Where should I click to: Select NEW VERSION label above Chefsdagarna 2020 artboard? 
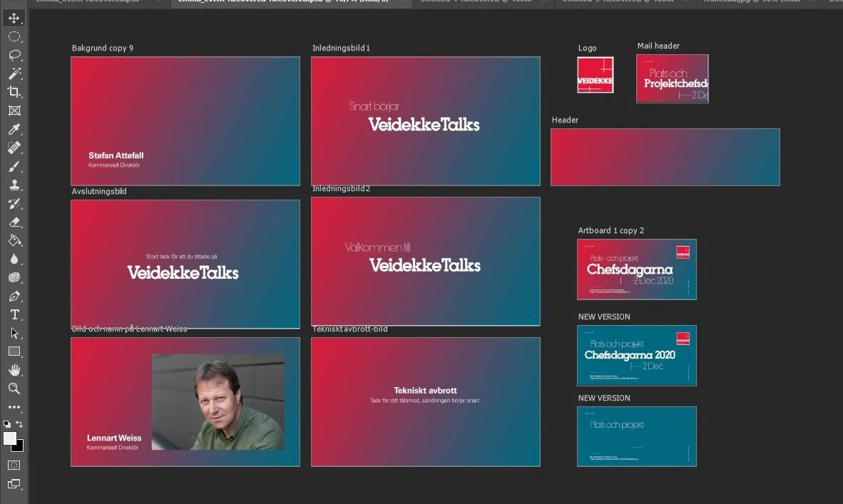click(604, 317)
